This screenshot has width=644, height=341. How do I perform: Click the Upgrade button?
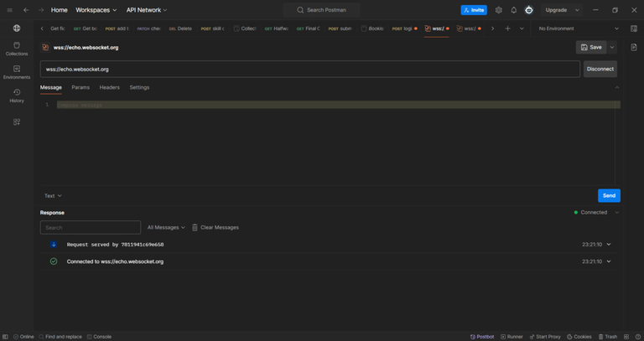556,10
